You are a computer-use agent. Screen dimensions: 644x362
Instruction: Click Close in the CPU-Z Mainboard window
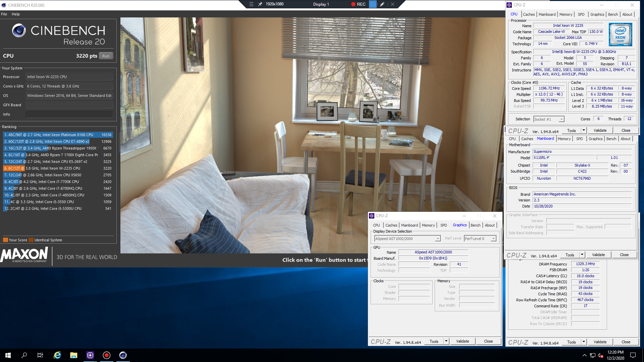624,255
